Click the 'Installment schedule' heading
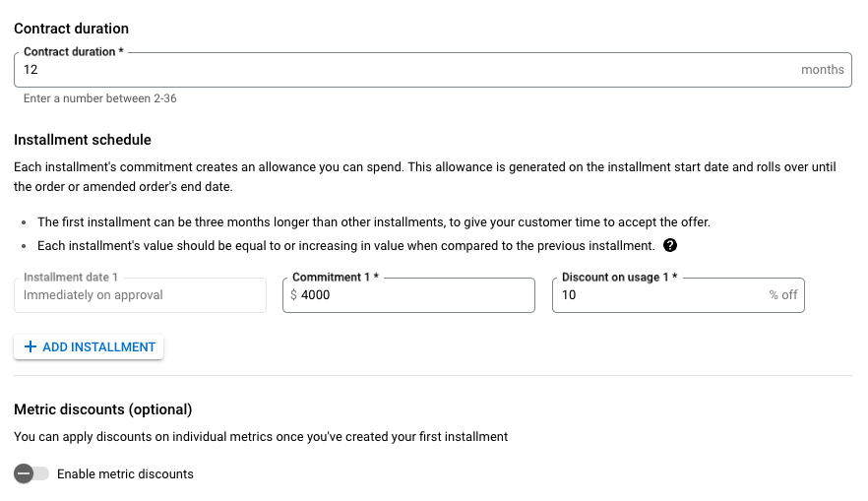 tap(83, 140)
